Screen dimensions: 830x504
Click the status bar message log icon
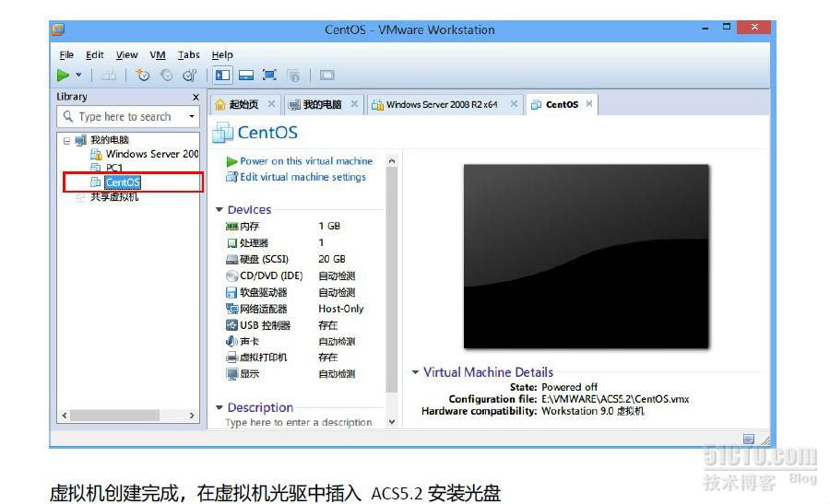(x=749, y=439)
